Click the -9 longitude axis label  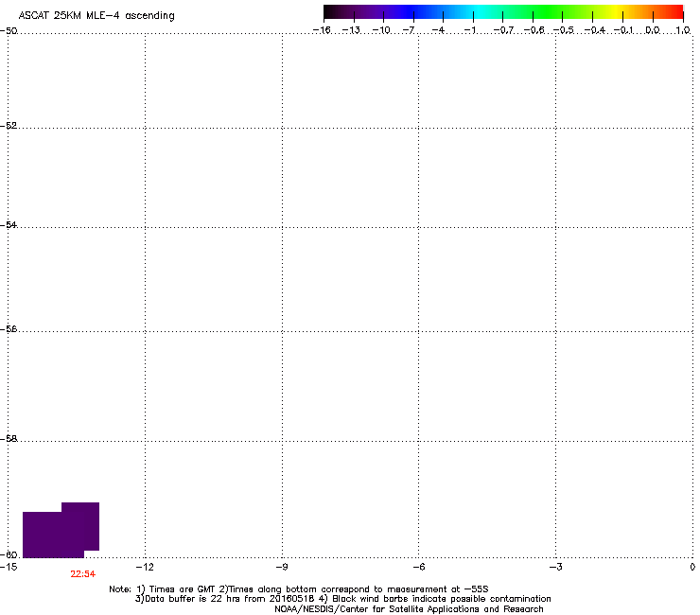coord(281,567)
